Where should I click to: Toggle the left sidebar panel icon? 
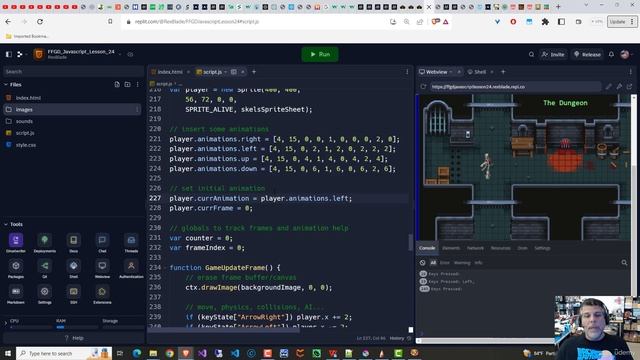9,54
